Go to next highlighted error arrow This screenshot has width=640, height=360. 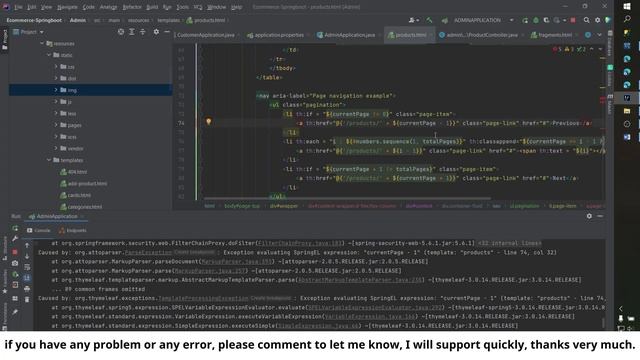coord(600,49)
